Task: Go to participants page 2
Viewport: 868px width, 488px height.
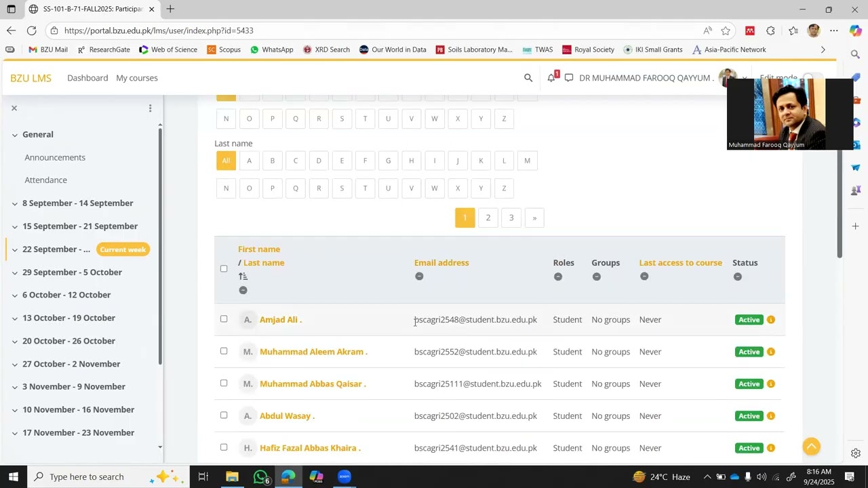Action: 488,218
